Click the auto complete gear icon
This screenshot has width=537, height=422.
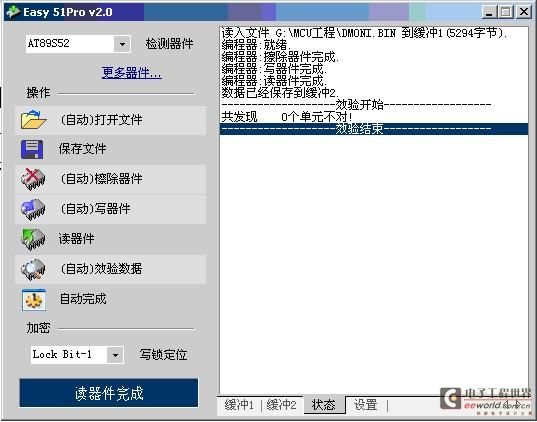pos(34,300)
